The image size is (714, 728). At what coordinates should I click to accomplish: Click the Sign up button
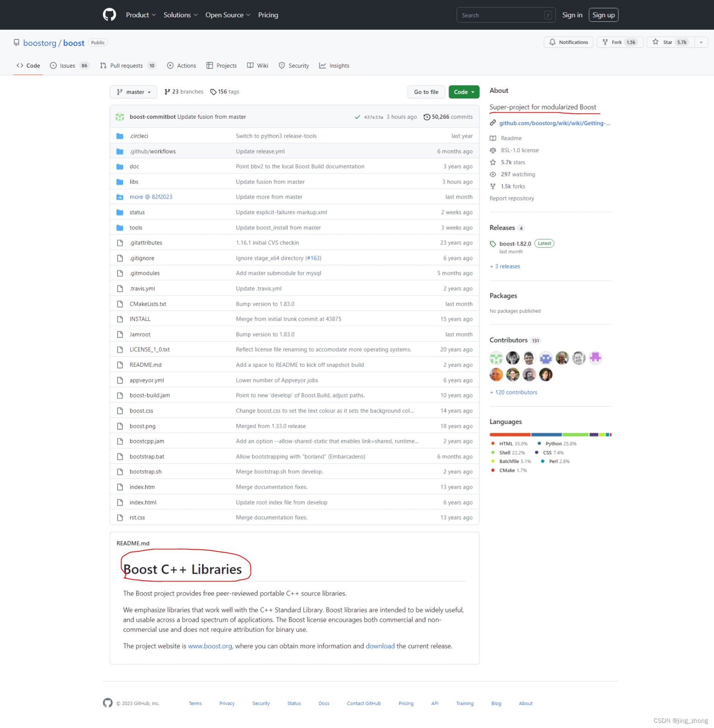pyautogui.click(x=603, y=14)
